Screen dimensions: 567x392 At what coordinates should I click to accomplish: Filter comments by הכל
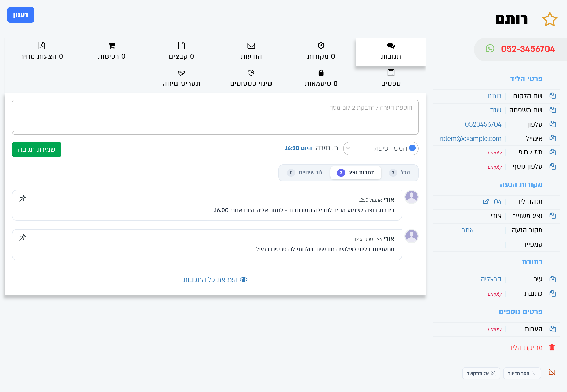[x=399, y=173]
